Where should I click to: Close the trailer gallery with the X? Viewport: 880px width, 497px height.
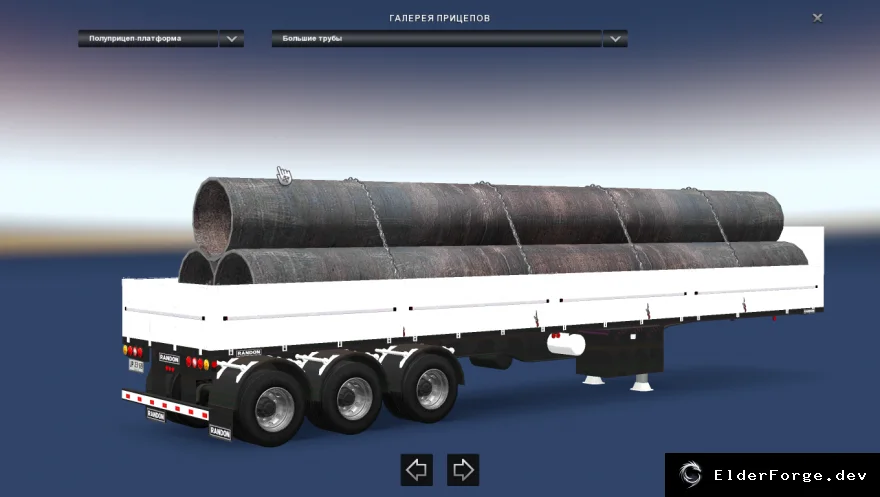818,18
